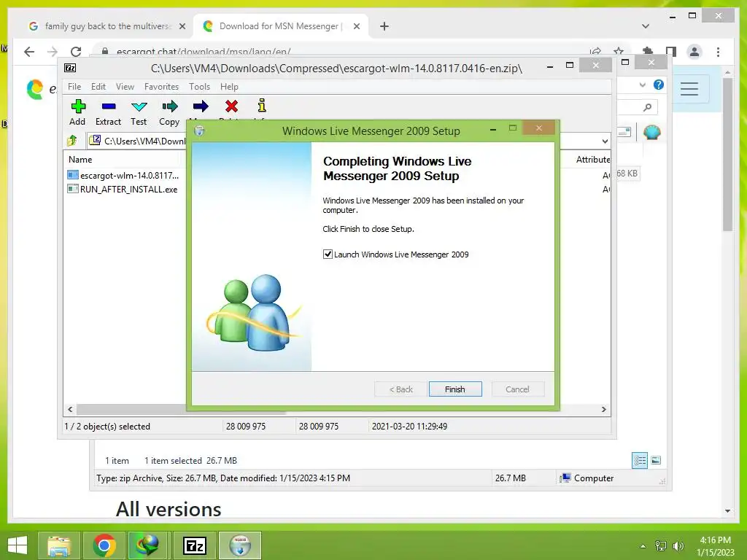Click the installer setup taskbar icon
This screenshot has width=747, height=560.
point(240,545)
